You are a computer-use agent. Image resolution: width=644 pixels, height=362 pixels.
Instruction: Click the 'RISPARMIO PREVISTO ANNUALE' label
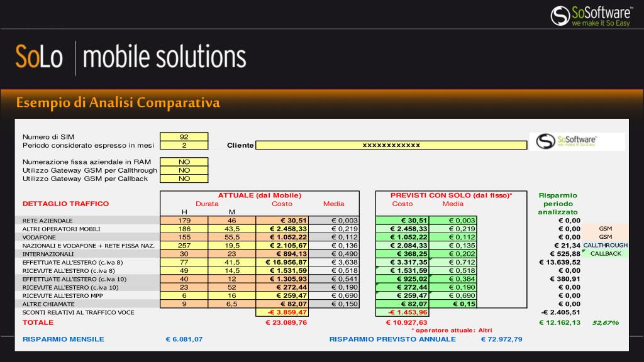coord(392,339)
